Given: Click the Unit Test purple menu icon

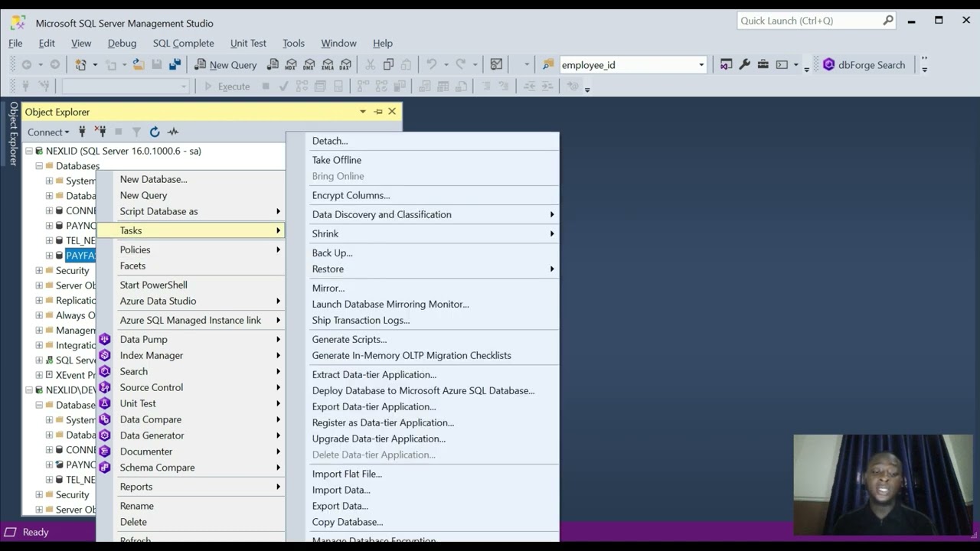Looking at the screenshot, I should pyautogui.click(x=105, y=403).
